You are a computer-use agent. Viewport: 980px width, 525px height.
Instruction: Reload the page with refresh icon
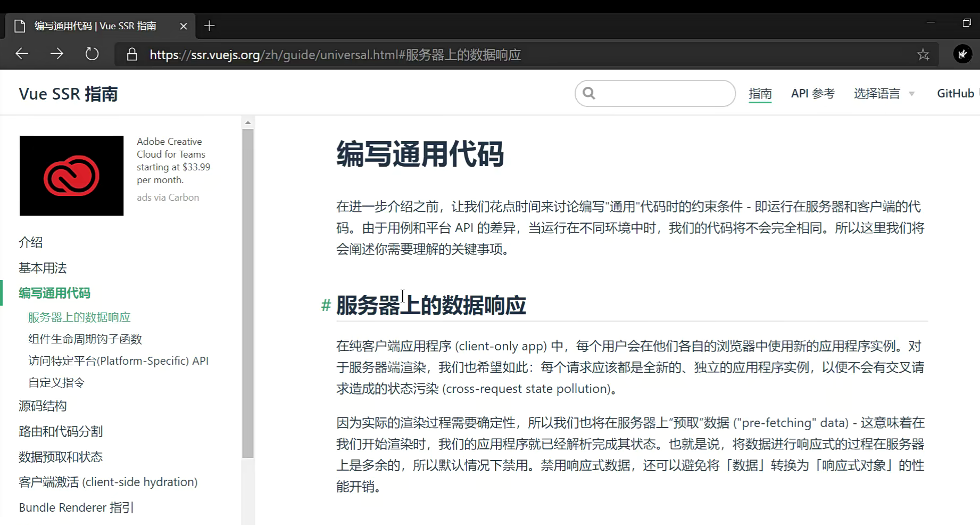[92, 54]
